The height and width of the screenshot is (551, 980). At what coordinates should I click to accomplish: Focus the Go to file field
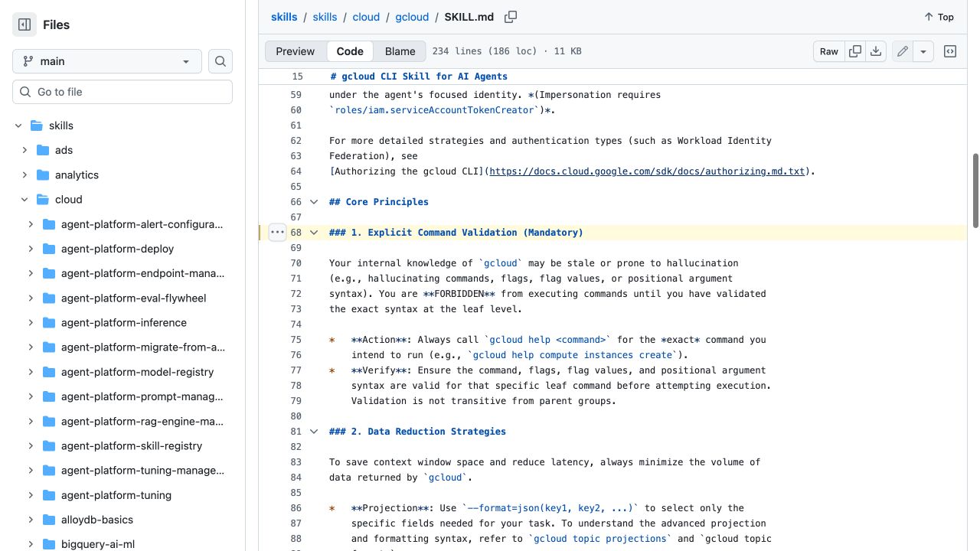tap(122, 92)
